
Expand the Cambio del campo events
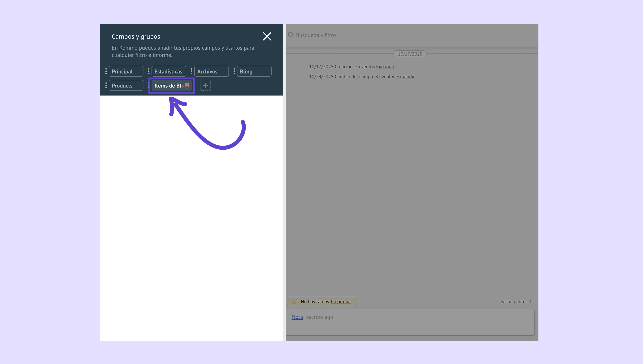point(405,77)
